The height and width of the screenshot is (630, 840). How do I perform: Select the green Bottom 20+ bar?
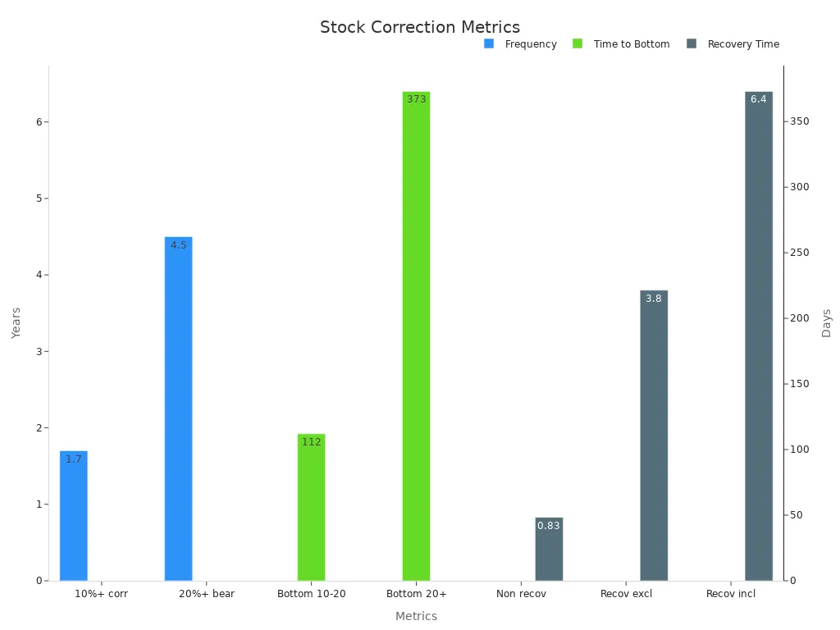point(416,336)
